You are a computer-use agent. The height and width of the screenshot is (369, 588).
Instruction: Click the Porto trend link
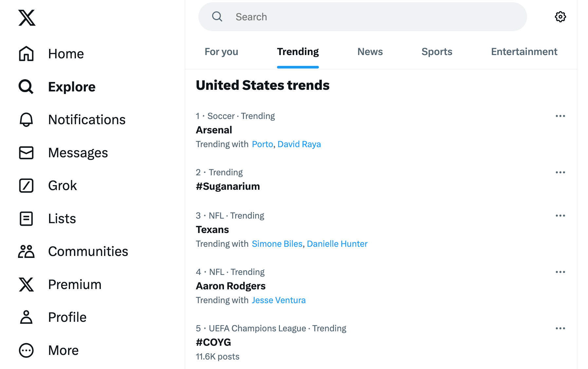pos(262,144)
